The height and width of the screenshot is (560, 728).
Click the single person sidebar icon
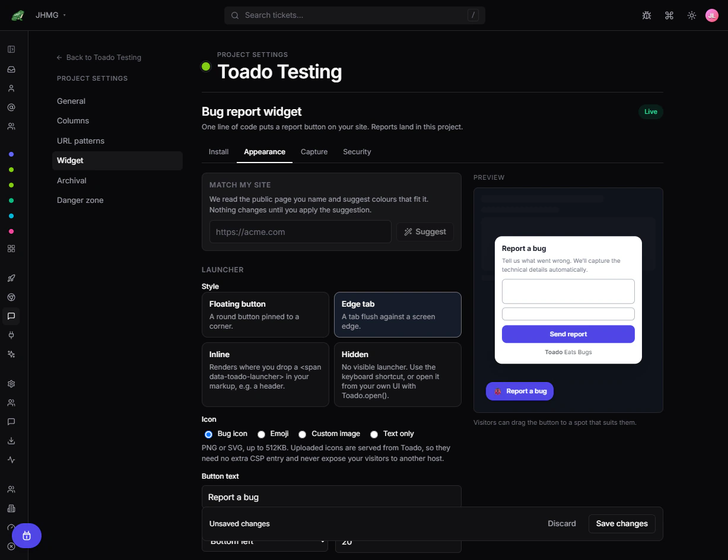(x=11, y=88)
